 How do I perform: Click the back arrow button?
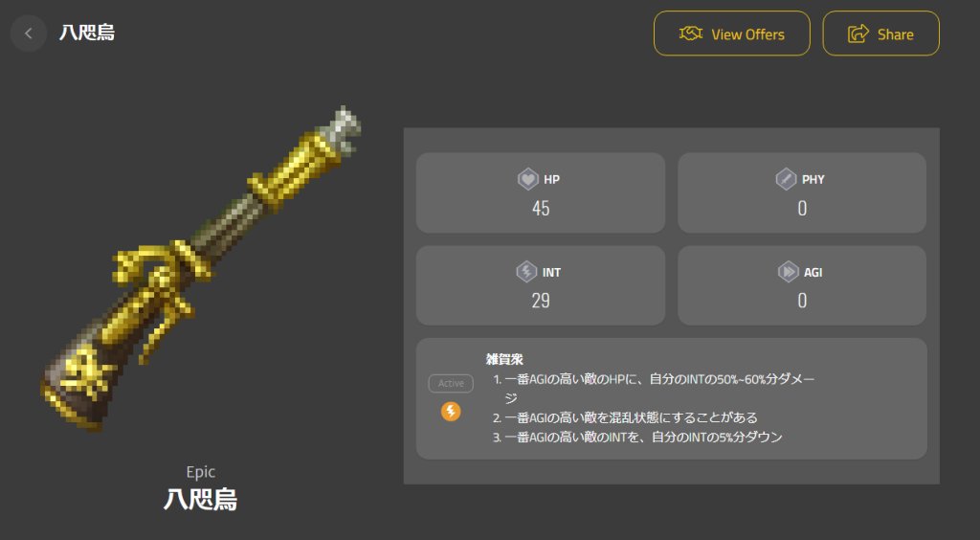tap(28, 34)
